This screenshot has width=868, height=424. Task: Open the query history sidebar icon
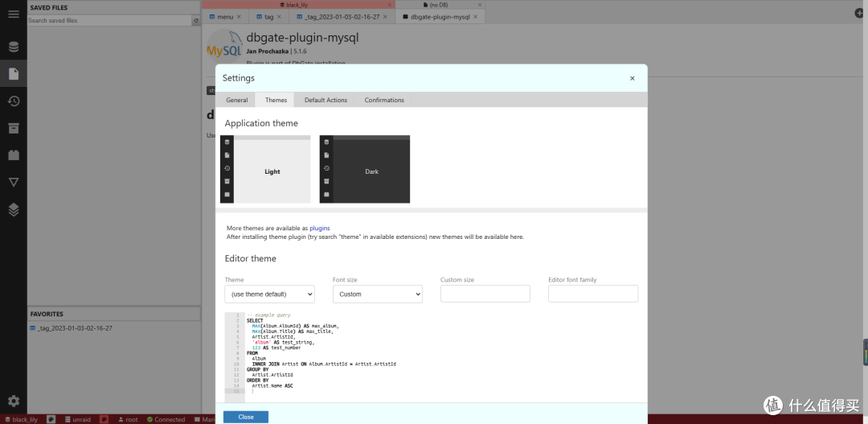pos(13,101)
